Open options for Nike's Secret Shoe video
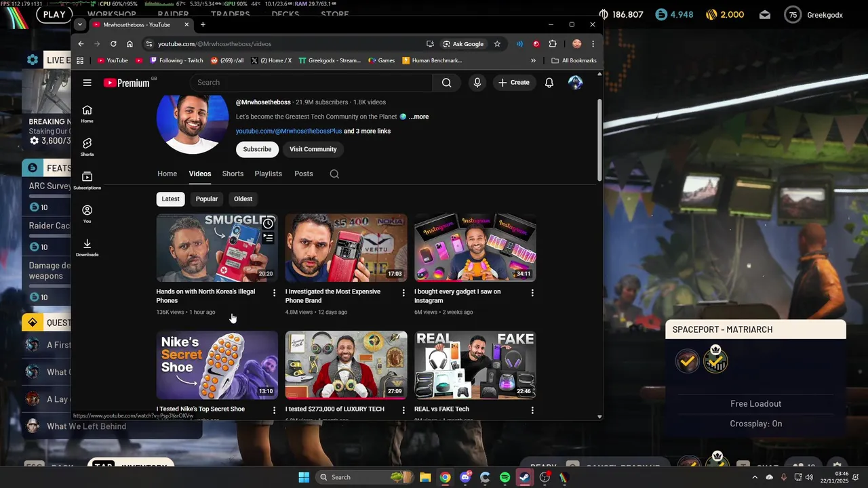Image resolution: width=868 pixels, height=488 pixels. point(274,410)
